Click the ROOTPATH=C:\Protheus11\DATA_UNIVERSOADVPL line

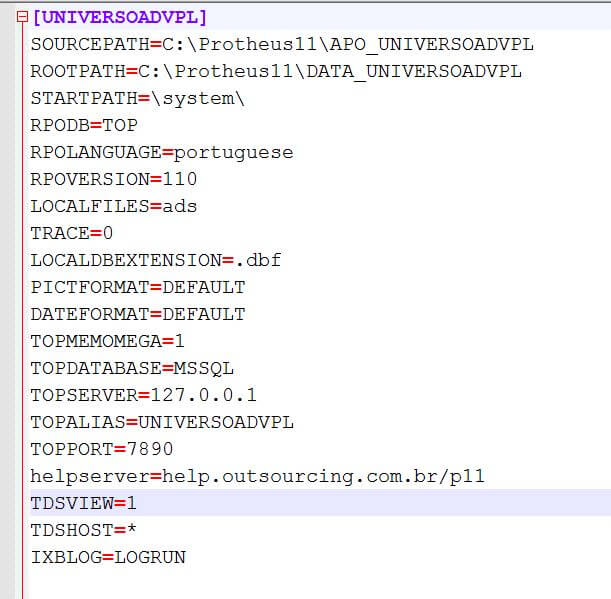pos(276,72)
